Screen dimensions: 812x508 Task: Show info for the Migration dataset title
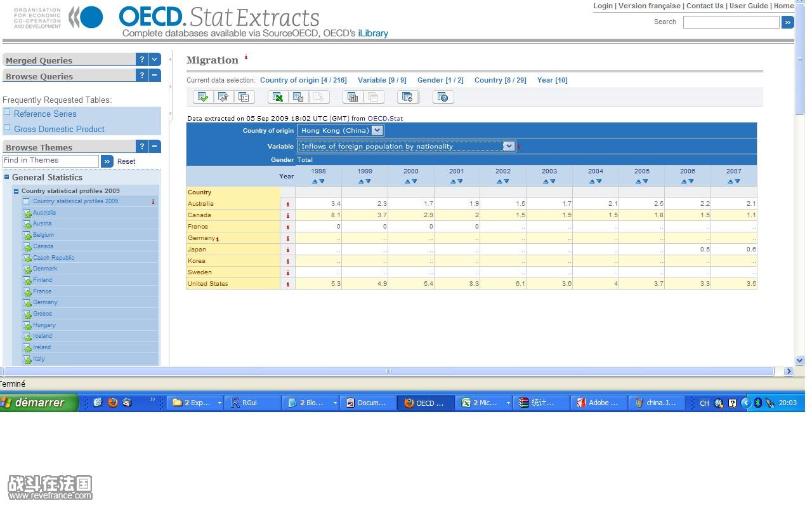[x=246, y=57]
